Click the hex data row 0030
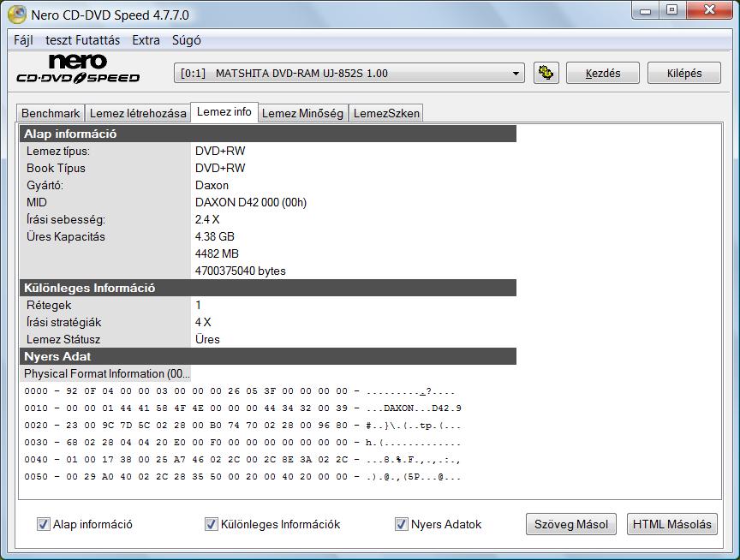The image size is (740, 560). tap(242, 443)
